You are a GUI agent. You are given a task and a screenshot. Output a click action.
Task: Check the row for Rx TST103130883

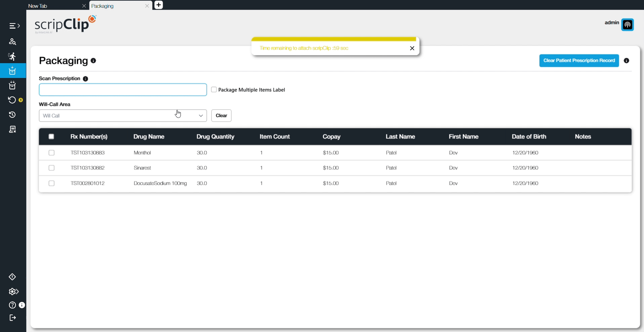tap(51, 153)
